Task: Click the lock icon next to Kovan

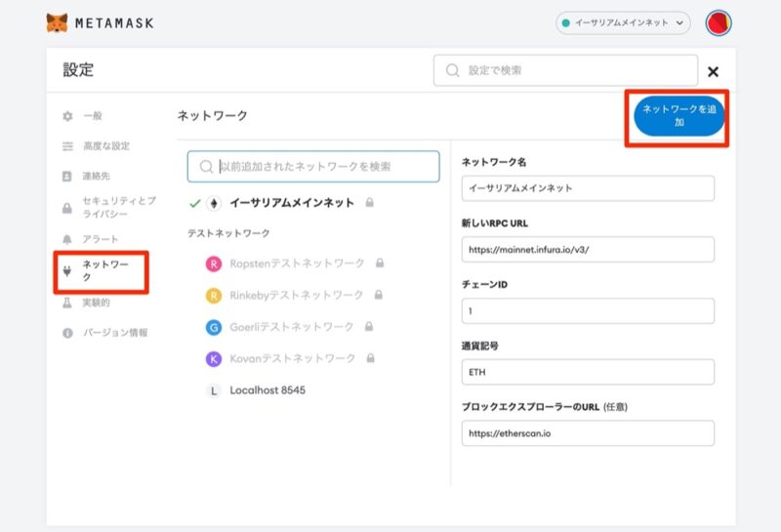Action: (371, 358)
